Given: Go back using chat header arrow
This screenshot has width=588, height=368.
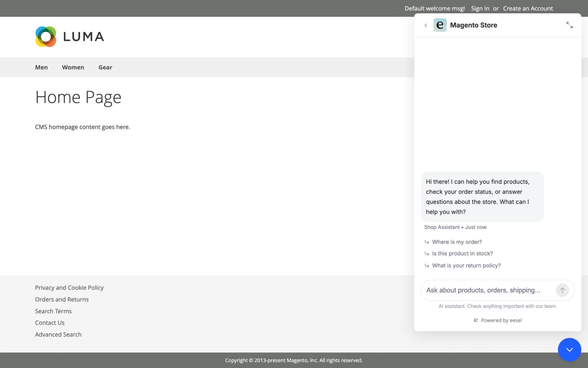Looking at the screenshot, I should (426, 25).
